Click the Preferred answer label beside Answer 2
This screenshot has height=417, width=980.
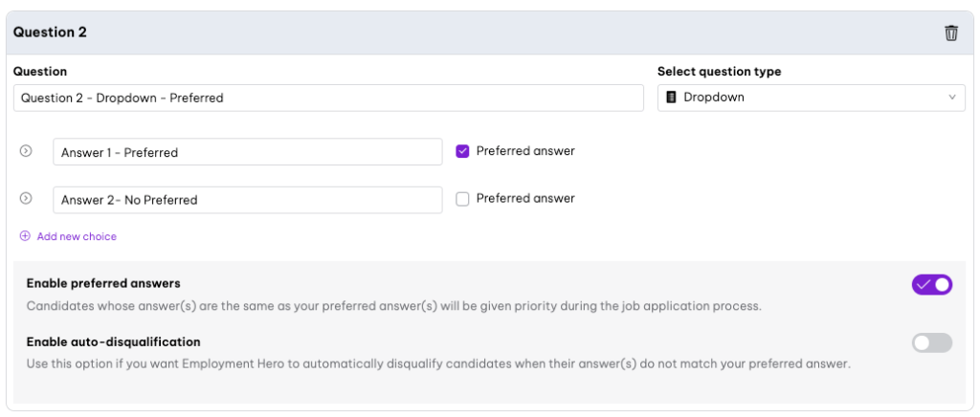pos(525,199)
